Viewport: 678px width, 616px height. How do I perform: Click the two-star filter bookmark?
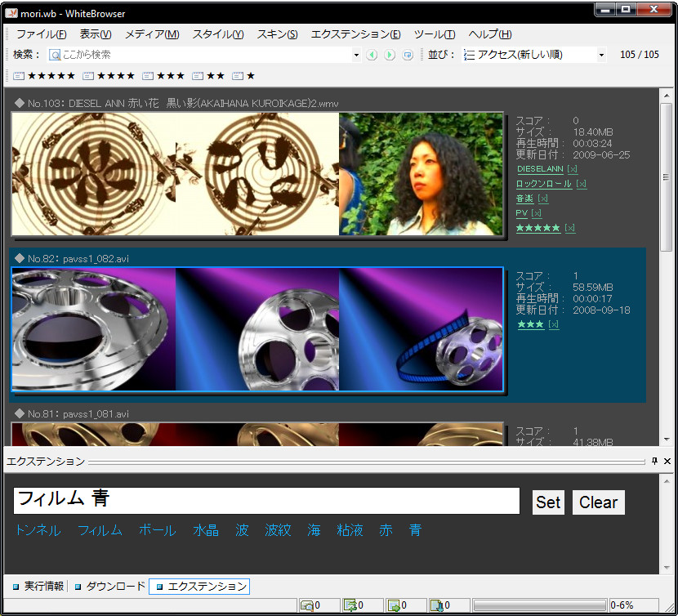pyautogui.click(x=208, y=76)
